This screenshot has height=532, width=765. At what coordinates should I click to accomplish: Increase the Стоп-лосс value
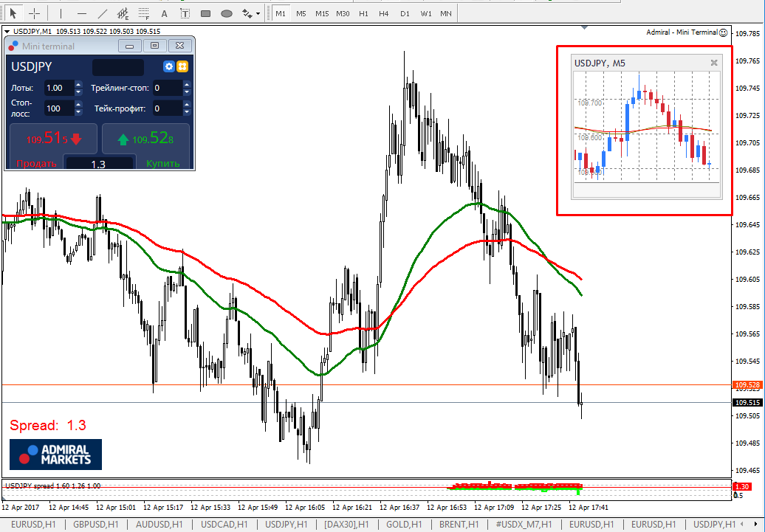78,104
